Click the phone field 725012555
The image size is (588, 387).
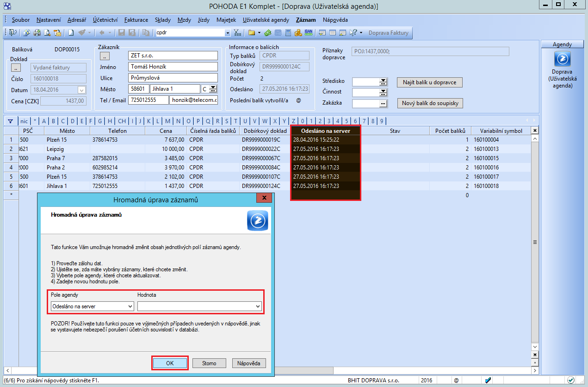coord(149,100)
